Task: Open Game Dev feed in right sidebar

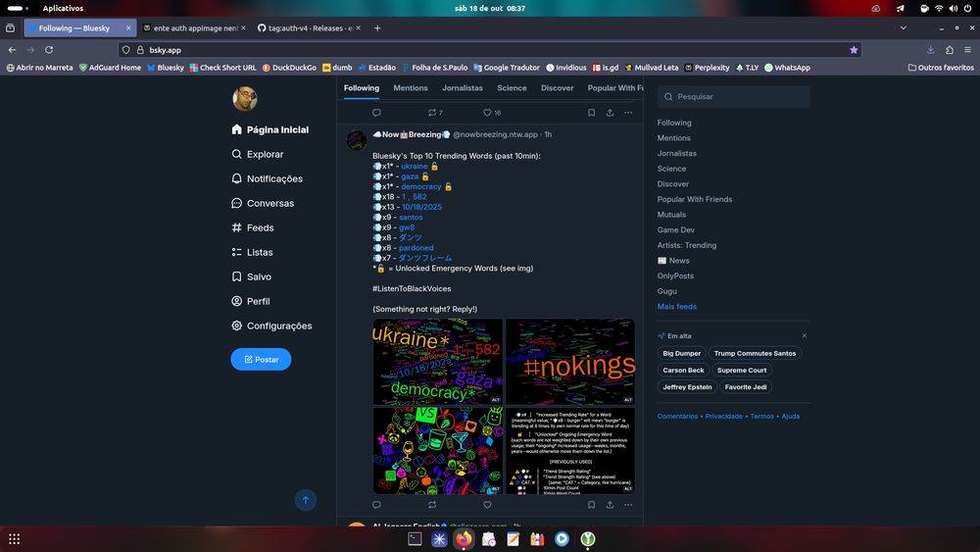Action: [x=675, y=230]
